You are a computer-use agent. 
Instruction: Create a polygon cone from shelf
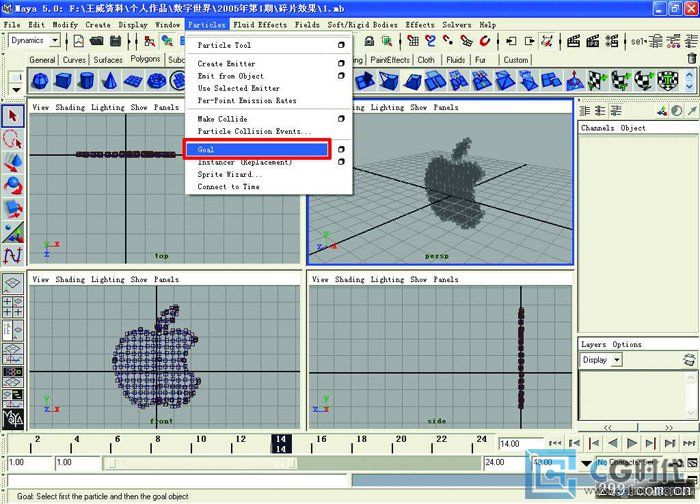tap(109, 81)
